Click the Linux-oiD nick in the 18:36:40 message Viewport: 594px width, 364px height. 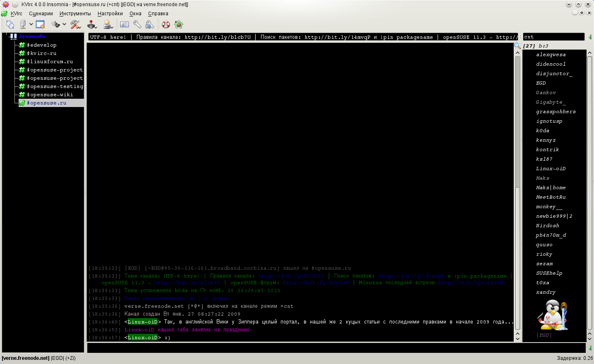143,322
